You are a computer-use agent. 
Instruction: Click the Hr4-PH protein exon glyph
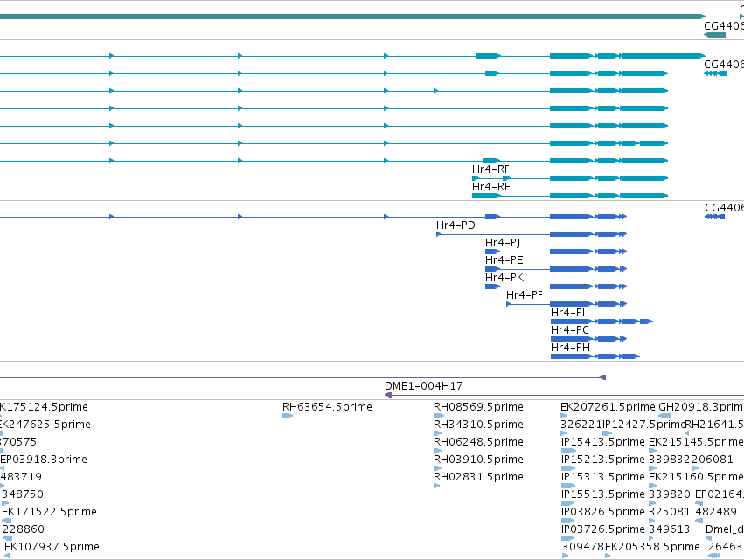click(x=595, y=356)
